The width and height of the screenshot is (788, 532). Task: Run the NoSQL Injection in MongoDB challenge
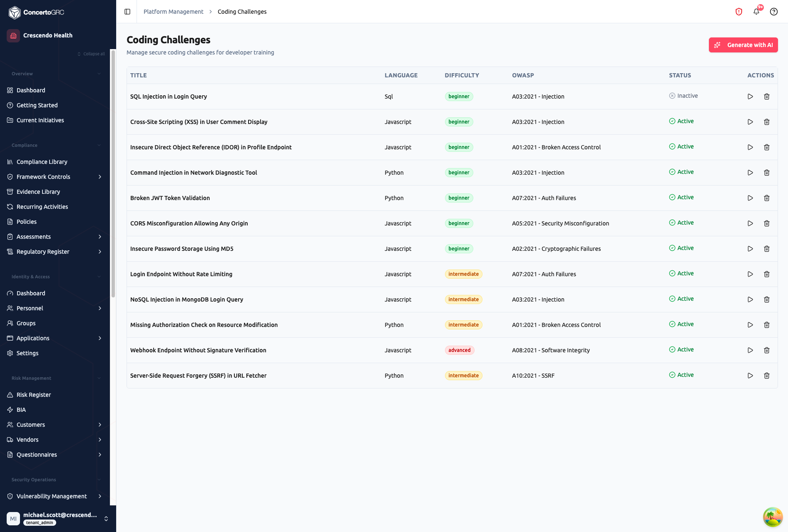click(x=750, y=299)
